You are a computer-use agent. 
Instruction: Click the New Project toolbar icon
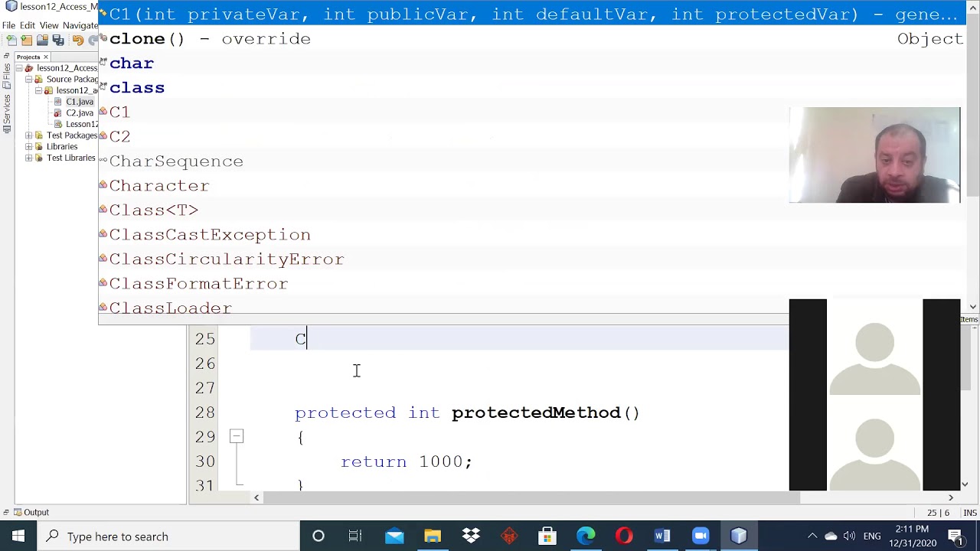click(27, 41)
